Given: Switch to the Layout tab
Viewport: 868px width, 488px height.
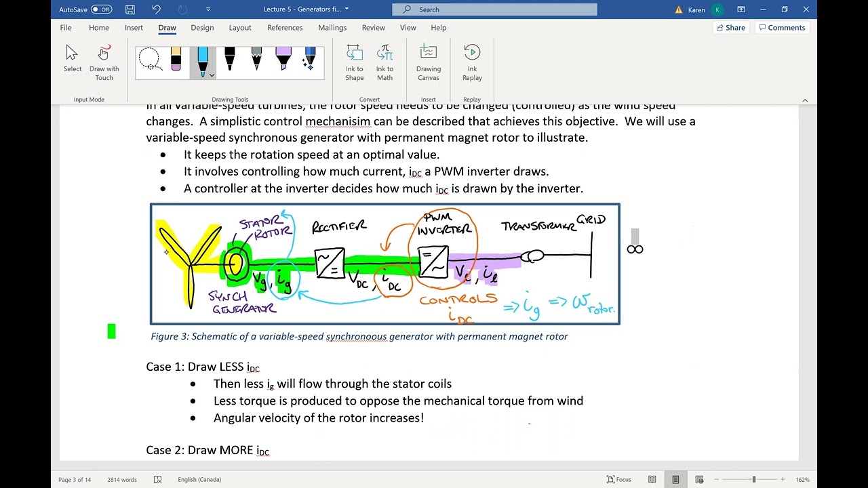Looking at the screenshot, I should click(x=240, y=28).
